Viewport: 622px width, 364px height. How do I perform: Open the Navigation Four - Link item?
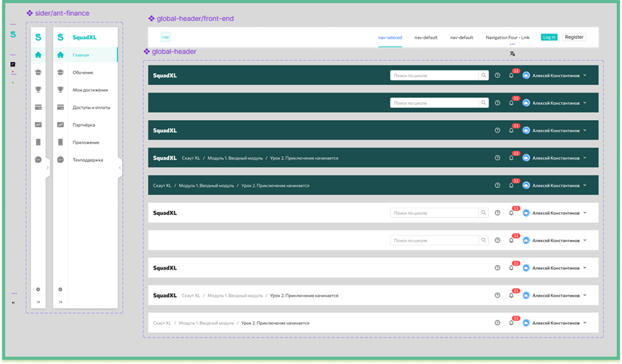click(507, 38)
